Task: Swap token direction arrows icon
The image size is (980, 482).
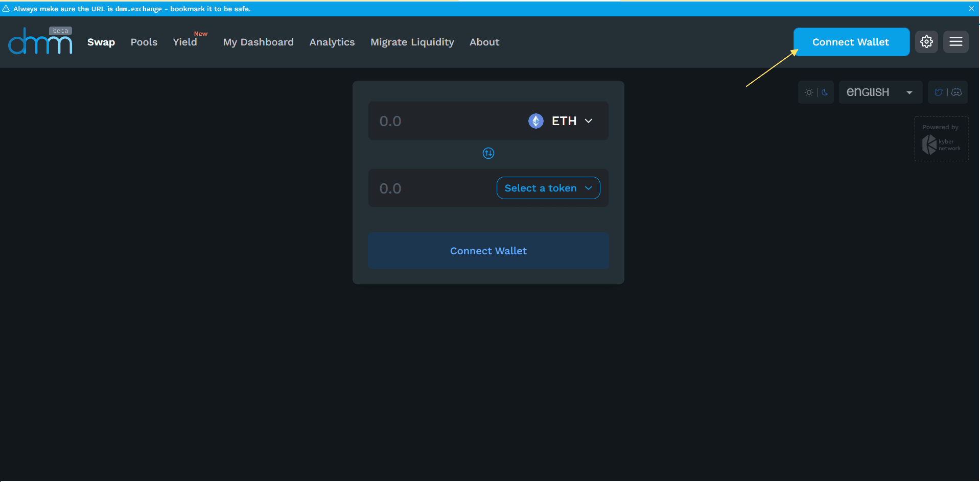Action: [488, 153]
